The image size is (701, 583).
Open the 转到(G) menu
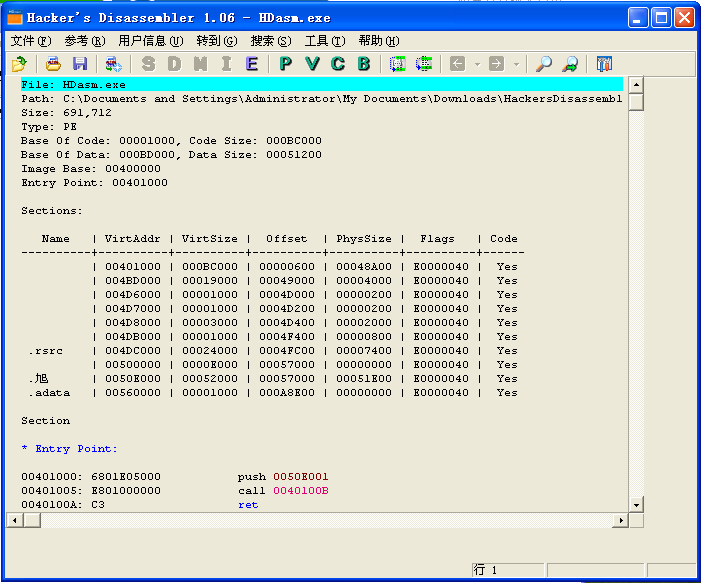pyautogui.click(x=217, y=41)
